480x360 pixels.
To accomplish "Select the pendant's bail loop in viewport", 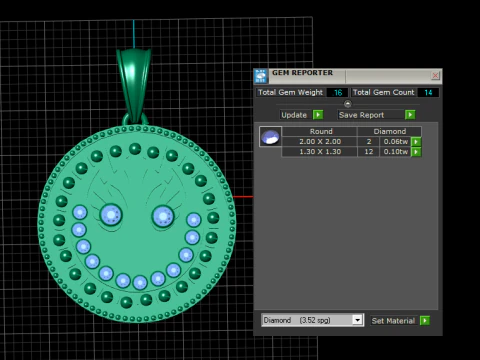I will pyautogui.click(x=134, y=85).
